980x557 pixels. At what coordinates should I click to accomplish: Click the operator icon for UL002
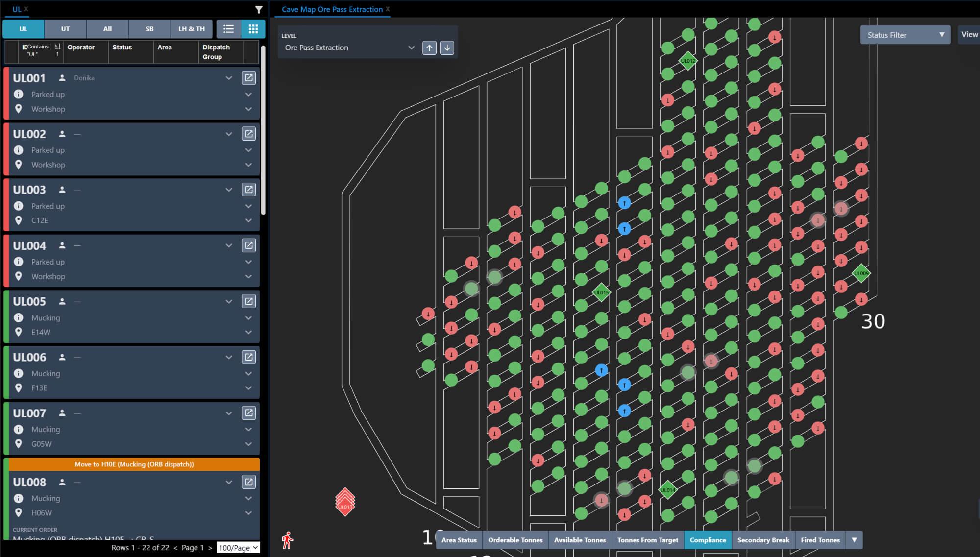(x=61, y=133)
